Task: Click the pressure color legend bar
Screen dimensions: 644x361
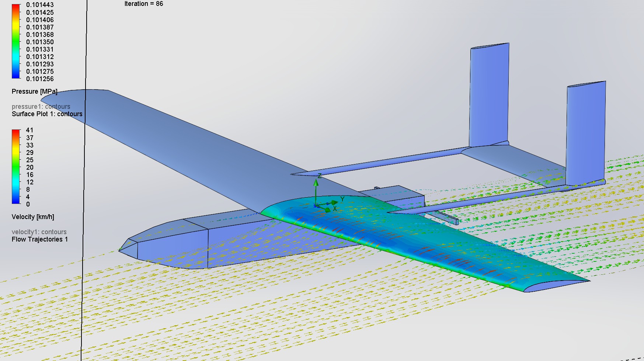Action: click(x=16, y=41)
